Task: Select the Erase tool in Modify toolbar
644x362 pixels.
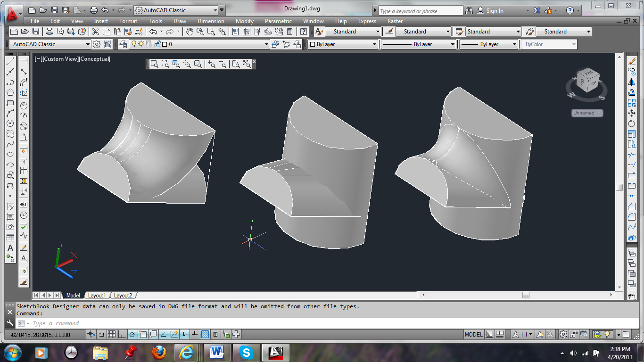Action: pos(632,61)
